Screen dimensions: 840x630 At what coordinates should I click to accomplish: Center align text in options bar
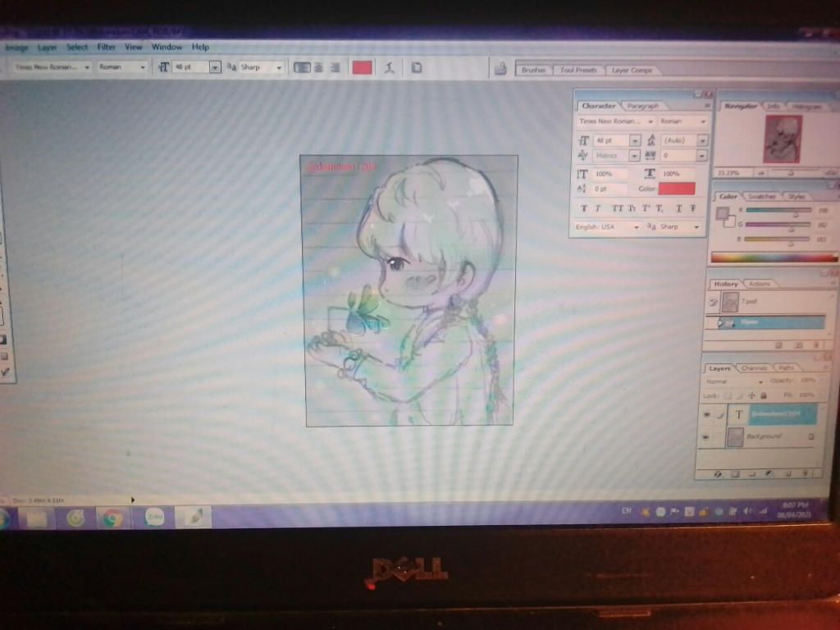(x=319, y=67)
